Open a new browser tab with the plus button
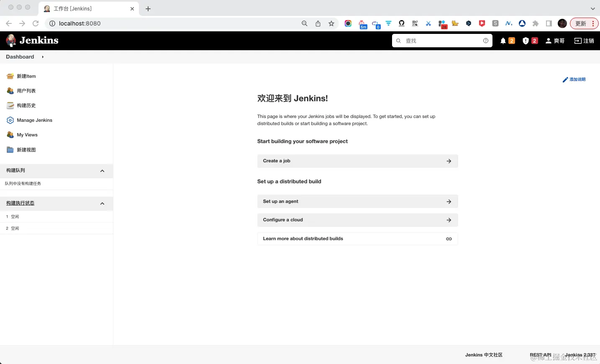This screenshot has height=364, width=600. [148, 8]
